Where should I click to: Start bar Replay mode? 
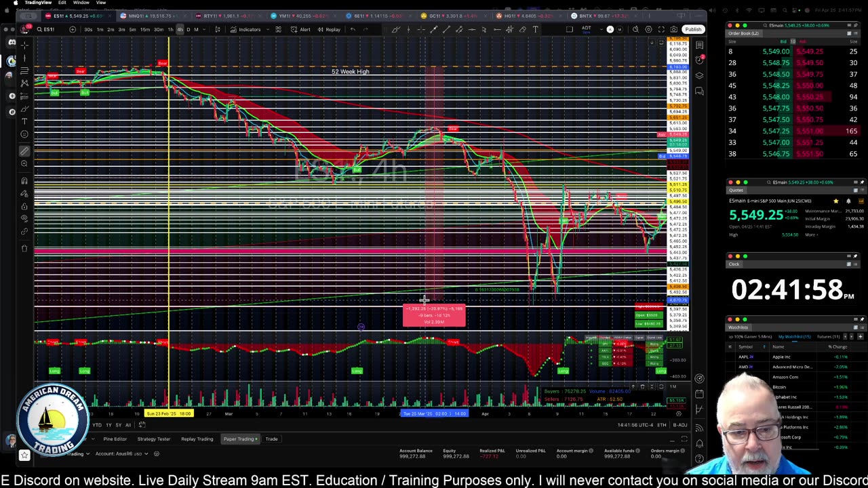click(x=329, y=29)
